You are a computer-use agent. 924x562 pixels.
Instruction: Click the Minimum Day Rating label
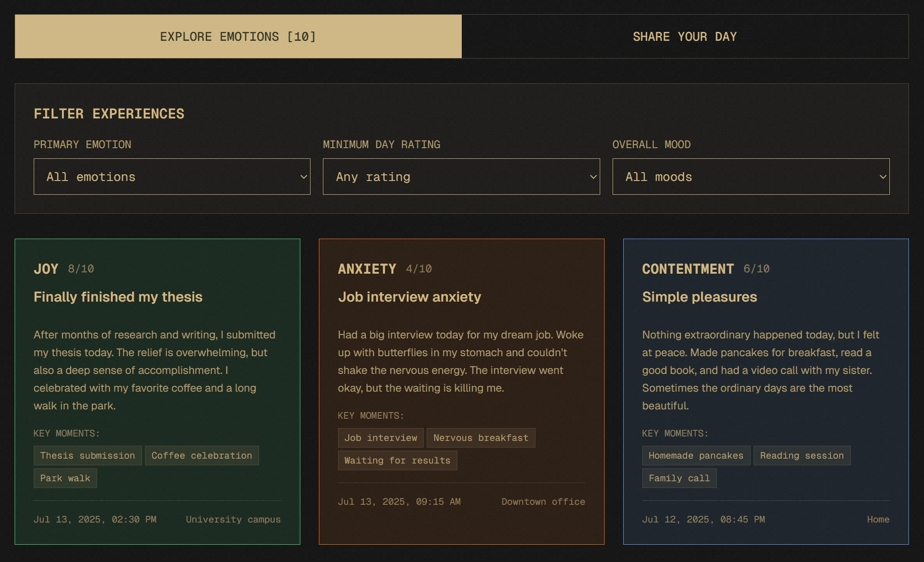[x=381, y=145]
